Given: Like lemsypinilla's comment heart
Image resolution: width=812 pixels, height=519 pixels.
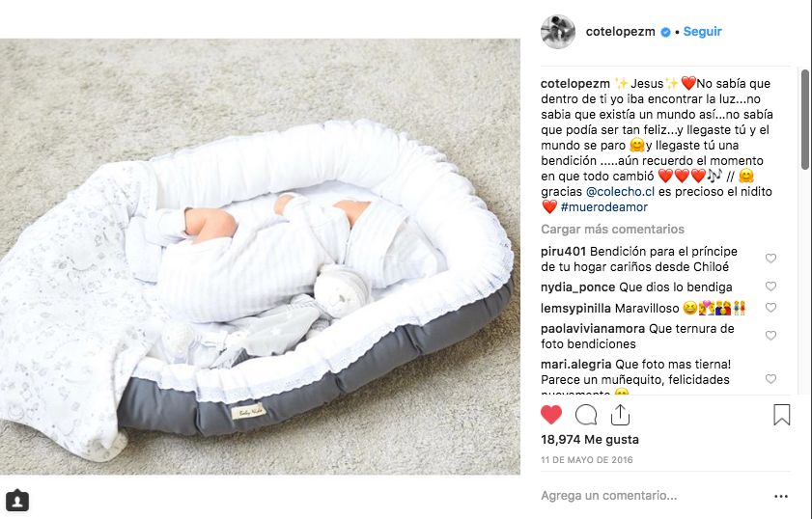Looking at the screenshot, I should (x=770, y=308).
